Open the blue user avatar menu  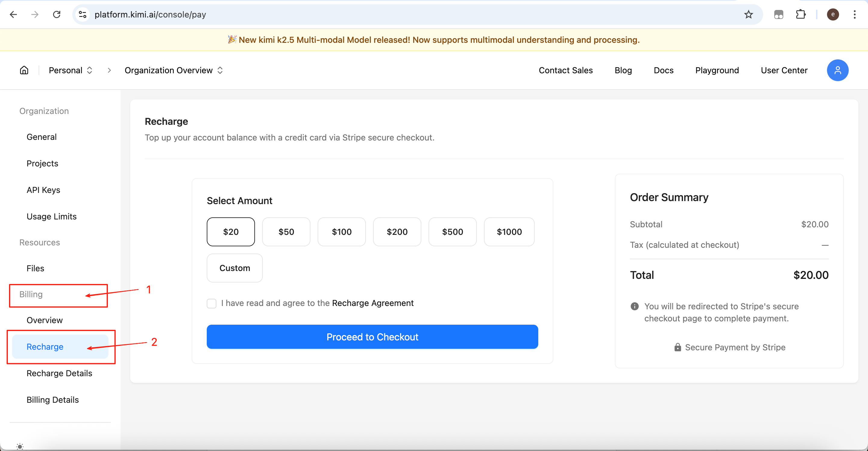point(837,70)
